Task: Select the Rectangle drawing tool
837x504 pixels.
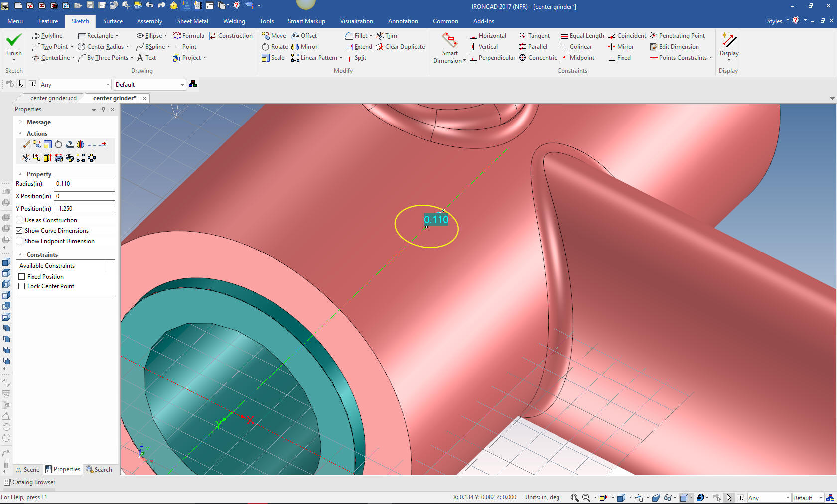Action: point(98,36)
